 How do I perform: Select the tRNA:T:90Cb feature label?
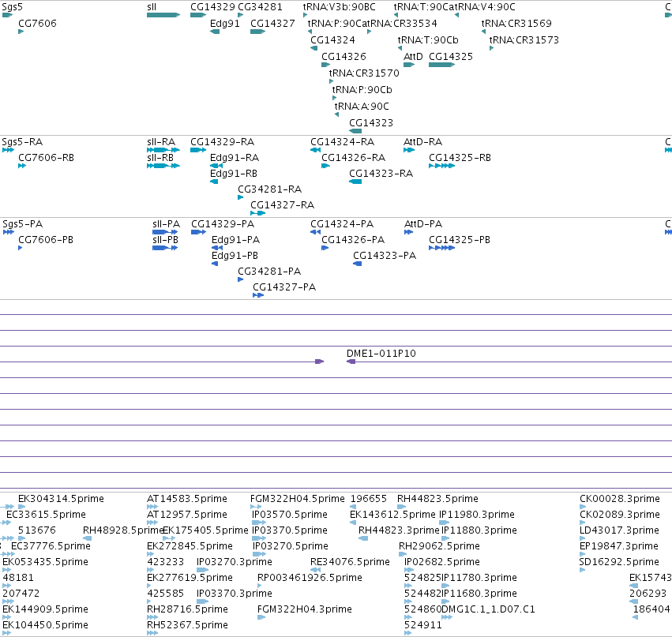pos(428,39)
